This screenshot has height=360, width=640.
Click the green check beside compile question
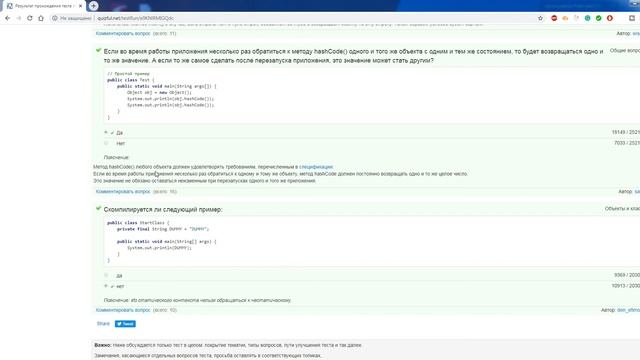coord(98,209)
